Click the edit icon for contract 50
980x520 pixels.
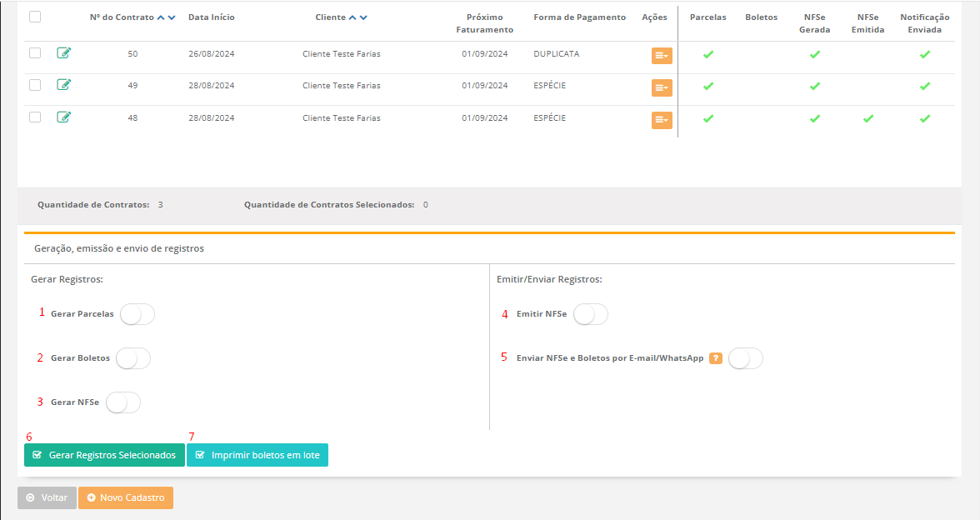coord(64,53)
